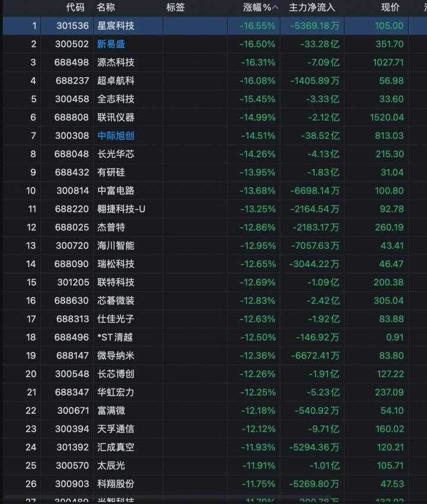Click 联特科技 stock name
The image size is (427, 504).
click(x=116, y=282)
